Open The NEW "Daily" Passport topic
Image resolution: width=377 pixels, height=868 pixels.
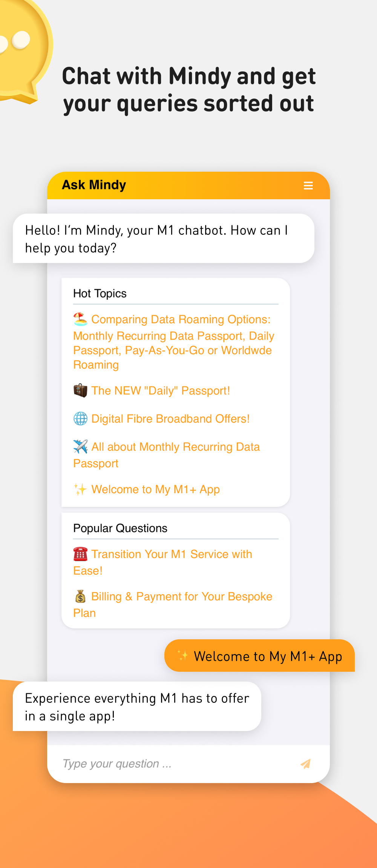pyautogui.click(x=161, y=391)
